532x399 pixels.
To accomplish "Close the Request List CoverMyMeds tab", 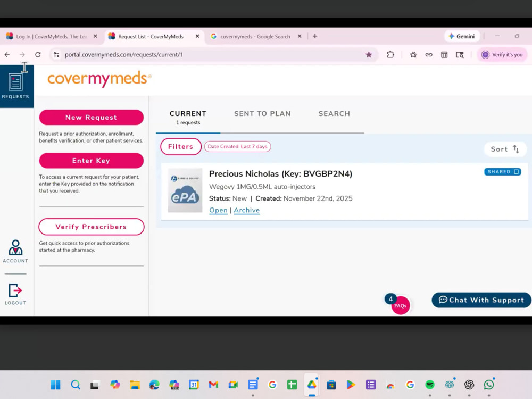I will (x=197, y=36).
